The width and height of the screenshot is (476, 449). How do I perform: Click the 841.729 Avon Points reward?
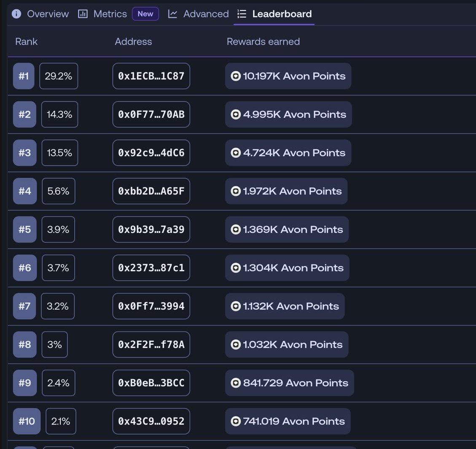pyautogui.click(x=290, y=383)
